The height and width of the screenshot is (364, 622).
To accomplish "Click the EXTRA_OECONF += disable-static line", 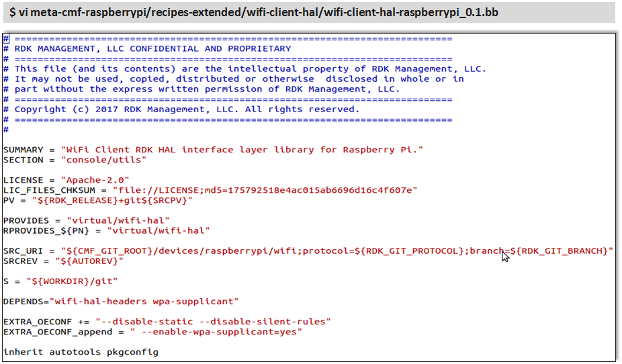I will pos(167,322).
